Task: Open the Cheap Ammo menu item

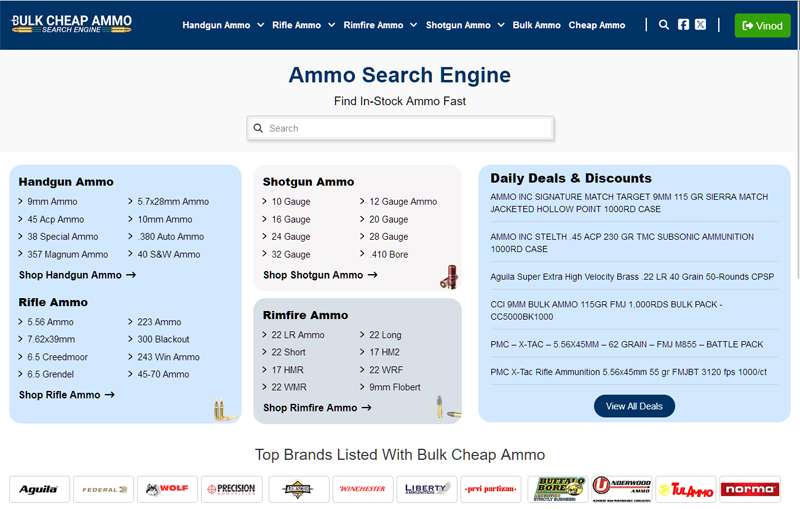Action: [x=596, y=25]
